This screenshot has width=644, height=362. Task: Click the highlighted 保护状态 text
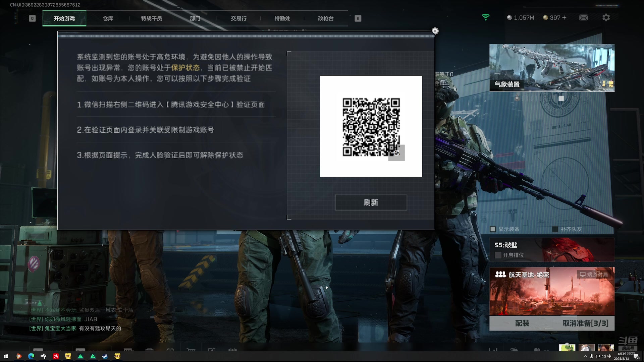(x=185, y=68)
